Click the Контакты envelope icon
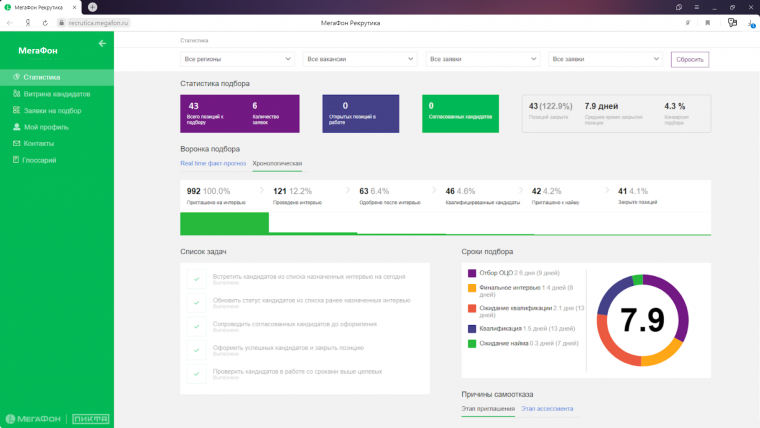This screenshot has height=428, width=760. tap(17, 143)
